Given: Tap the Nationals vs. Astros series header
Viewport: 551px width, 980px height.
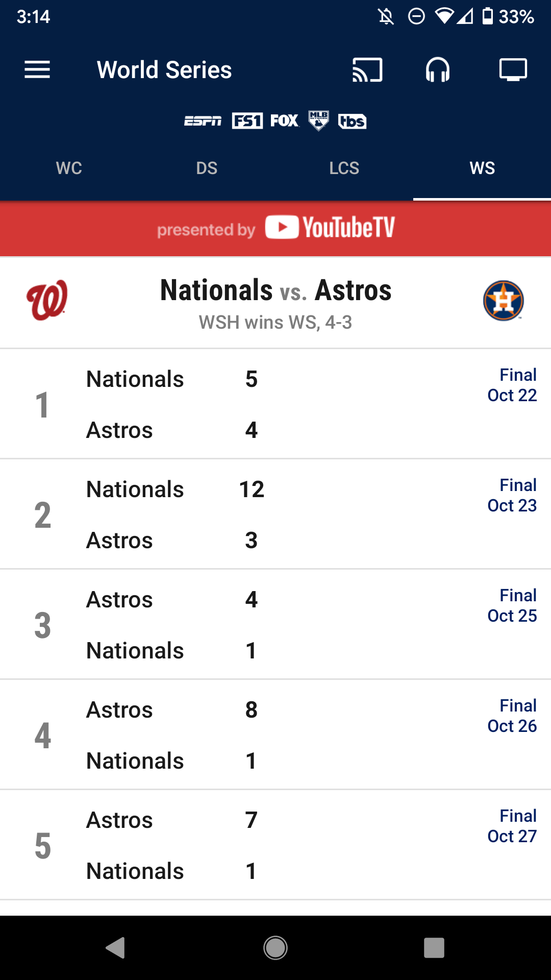Looking at the screenshot, I should click(x=275, y=303).
